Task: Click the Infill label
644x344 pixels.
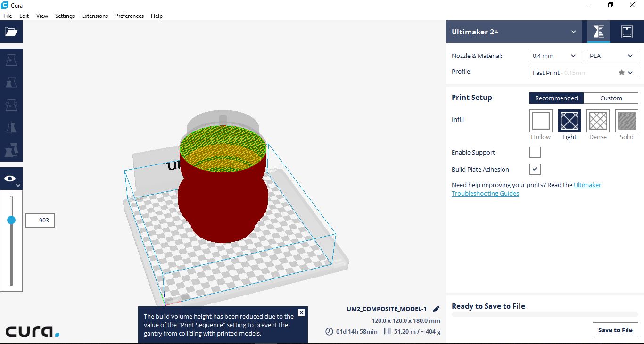Action: (458, 119)
